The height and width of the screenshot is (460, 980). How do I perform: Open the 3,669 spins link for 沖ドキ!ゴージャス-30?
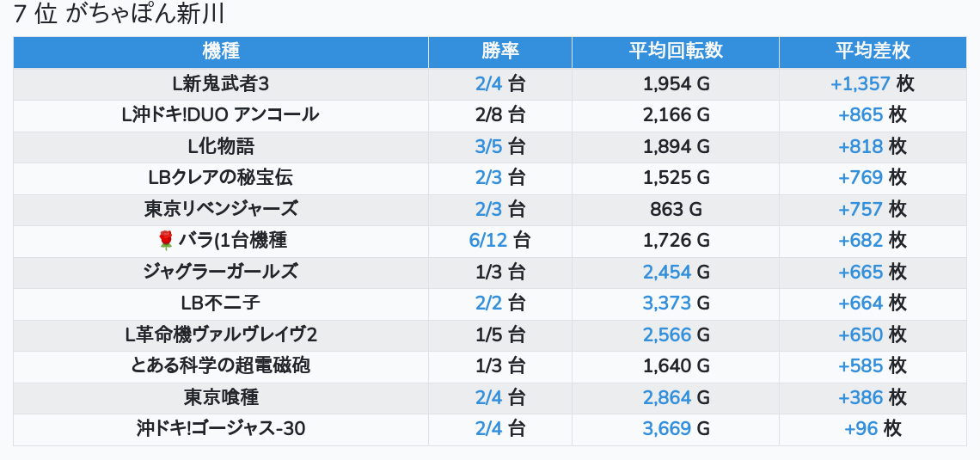(667, 428)
